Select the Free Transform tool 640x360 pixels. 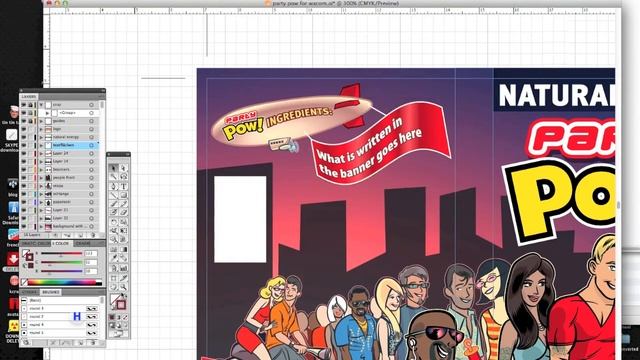(x=123, y=231)
